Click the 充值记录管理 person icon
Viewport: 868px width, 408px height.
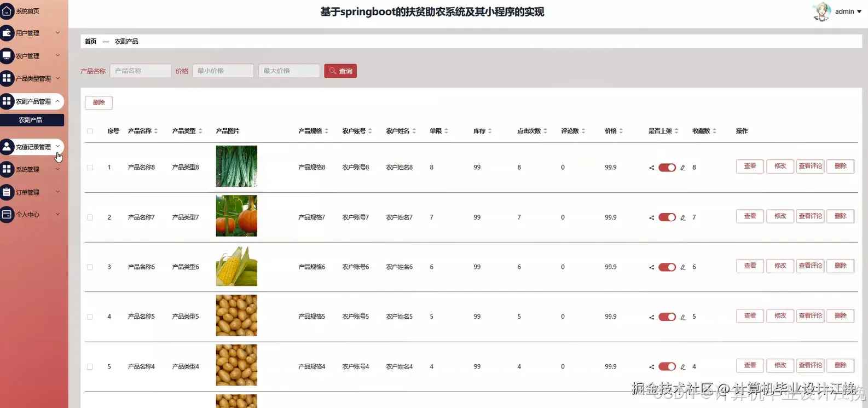[x=7, y=147]
